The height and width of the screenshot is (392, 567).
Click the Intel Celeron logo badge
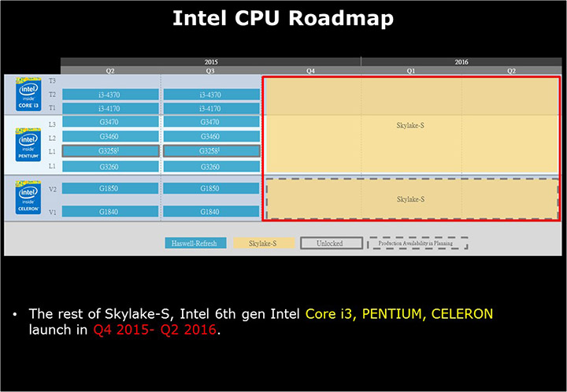(x=28, y=198)
